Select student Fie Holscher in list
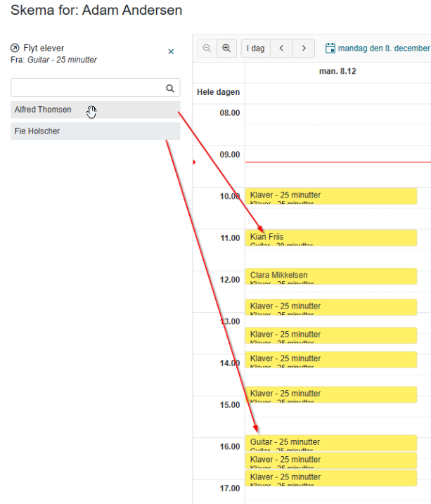The height and width of the screenshot is (504, 431). (96, 131)
